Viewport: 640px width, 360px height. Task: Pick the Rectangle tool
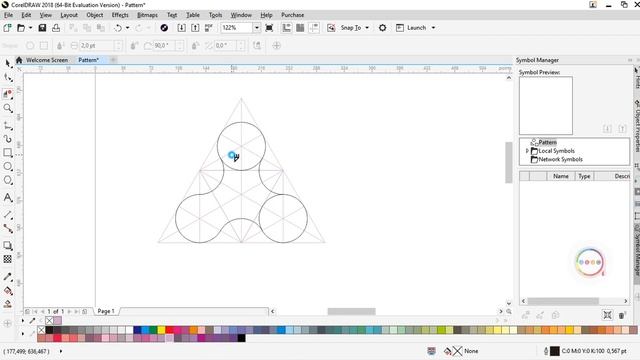[x=7, y=153]
